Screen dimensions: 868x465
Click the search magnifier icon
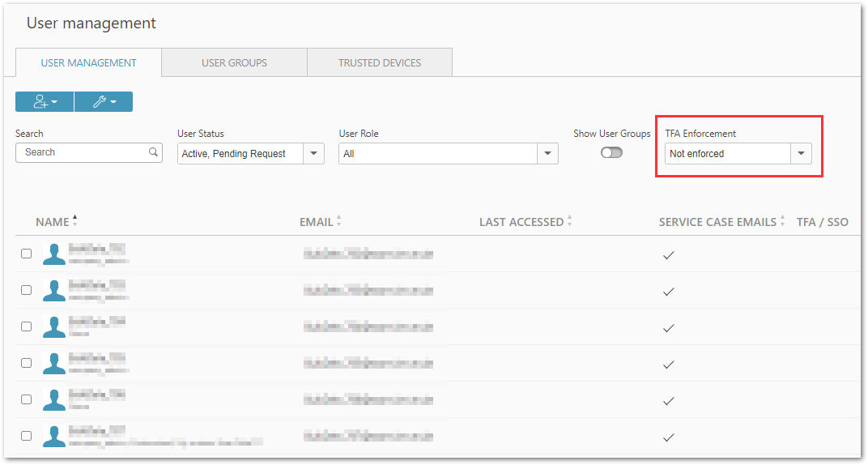click(x=153, y=151)
